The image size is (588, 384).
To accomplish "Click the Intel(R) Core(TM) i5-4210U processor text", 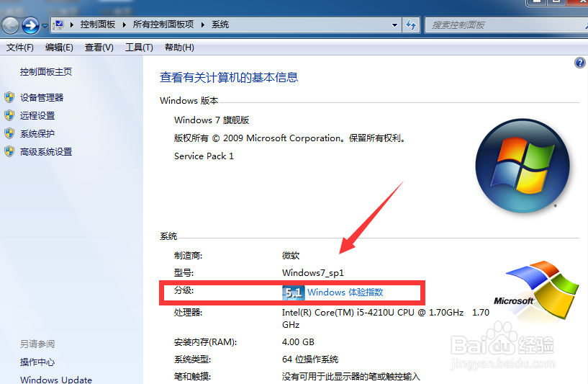I will [386, 318].
